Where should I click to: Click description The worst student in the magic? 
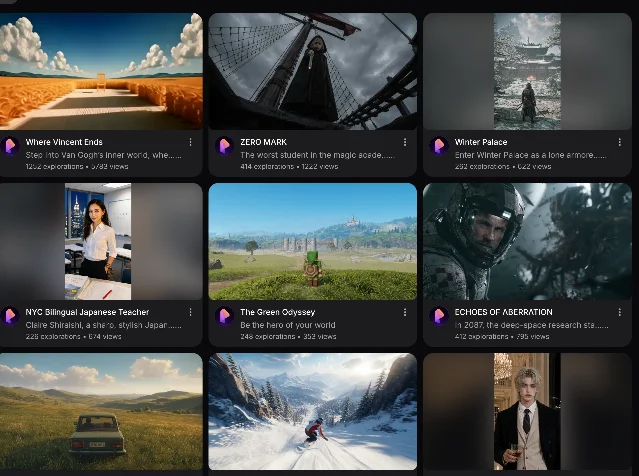pos(317,155)
